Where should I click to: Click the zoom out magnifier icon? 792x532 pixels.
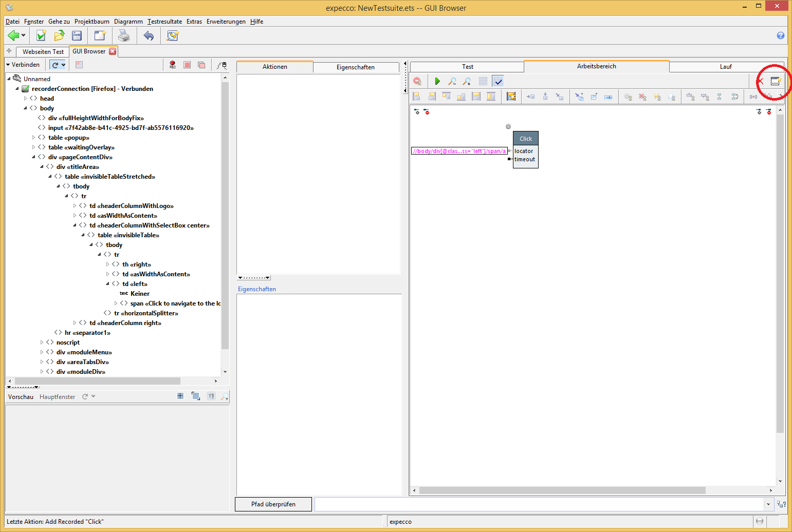coord(452,81)
